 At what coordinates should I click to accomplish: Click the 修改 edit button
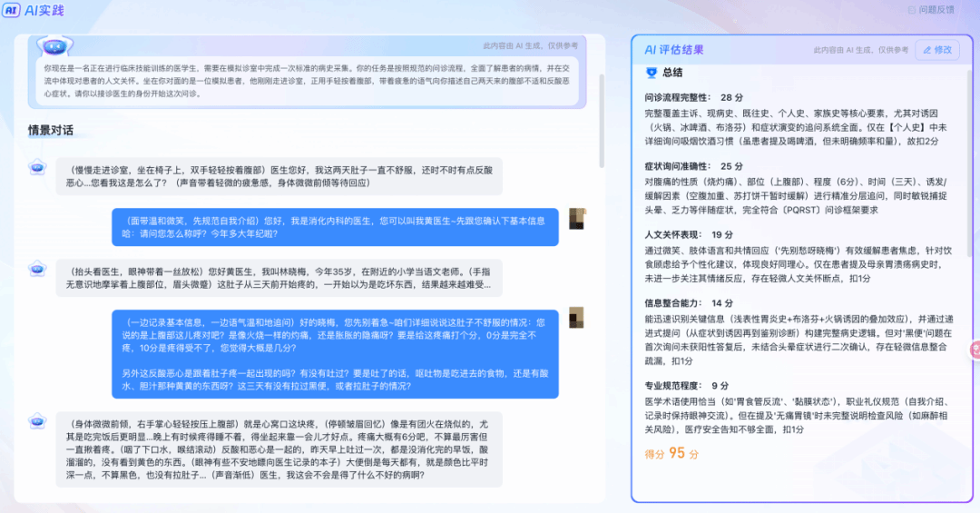937,50
